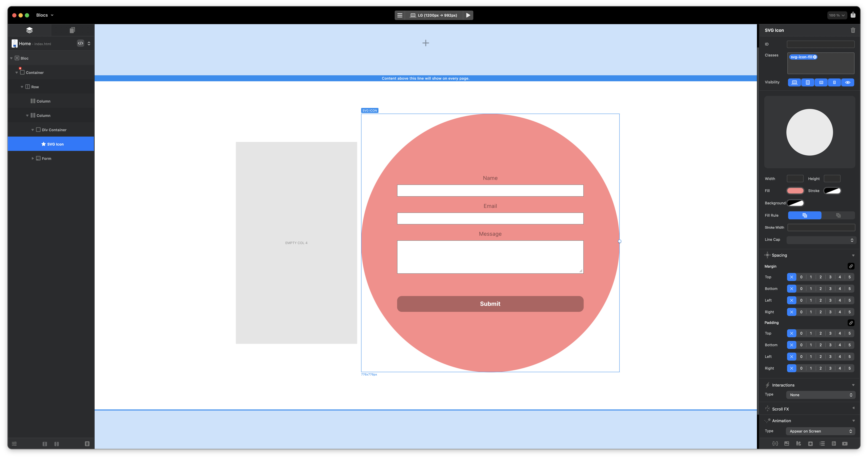The width and height of the screenshot is (868, 458).
Task: Open the layer tree settings sliders icon
Action: click(14, 444)
